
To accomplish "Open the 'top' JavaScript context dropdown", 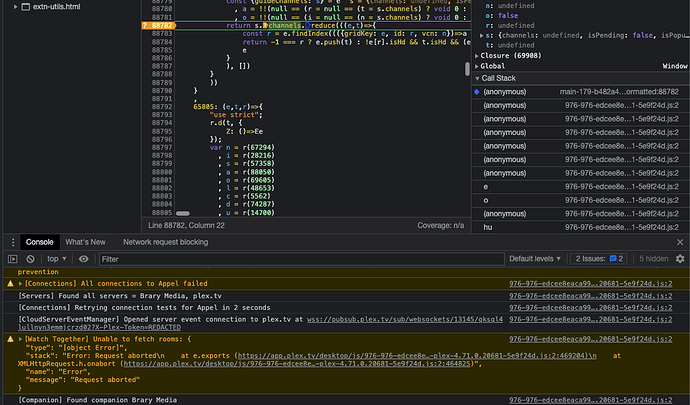I will click(x=58, y=259).
